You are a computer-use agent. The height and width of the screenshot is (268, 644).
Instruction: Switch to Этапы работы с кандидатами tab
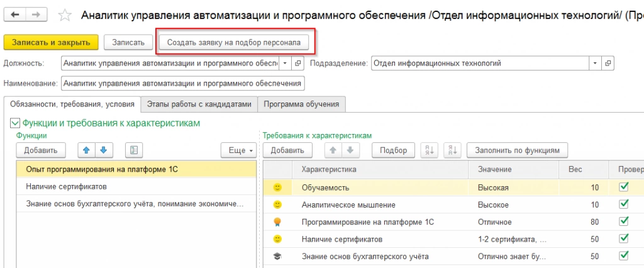click(x=199, y=104)
